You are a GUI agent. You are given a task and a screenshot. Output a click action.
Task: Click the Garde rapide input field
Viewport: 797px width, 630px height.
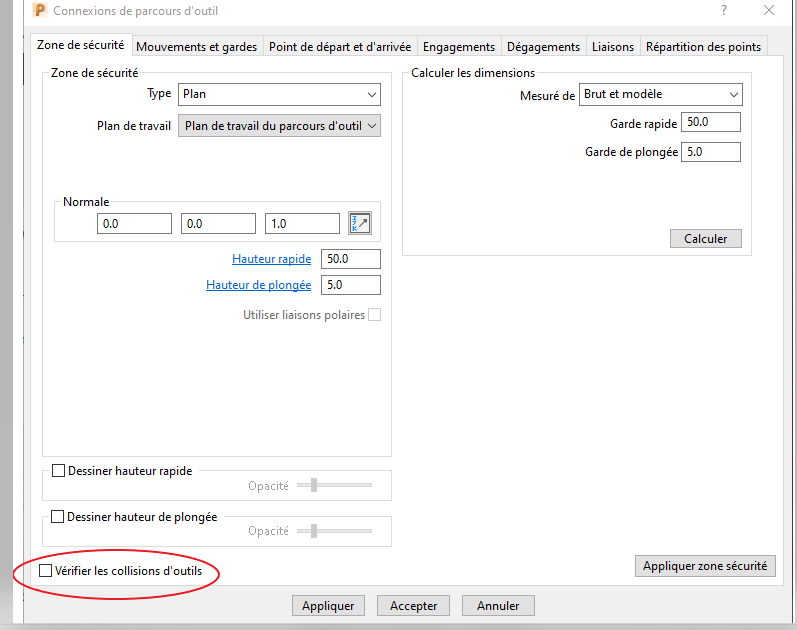pyautogui.click(x=712, y=122)
